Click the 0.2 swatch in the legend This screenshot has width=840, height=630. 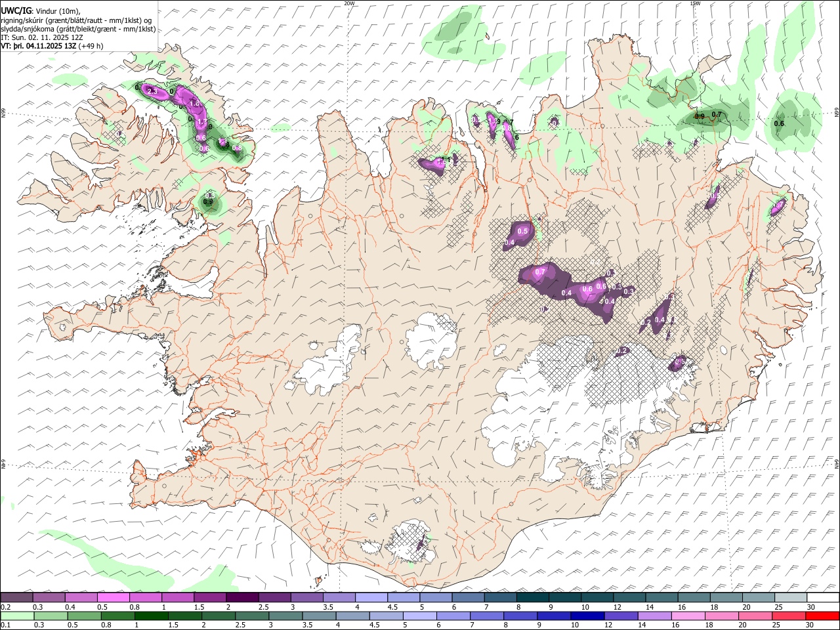[16, 597]
